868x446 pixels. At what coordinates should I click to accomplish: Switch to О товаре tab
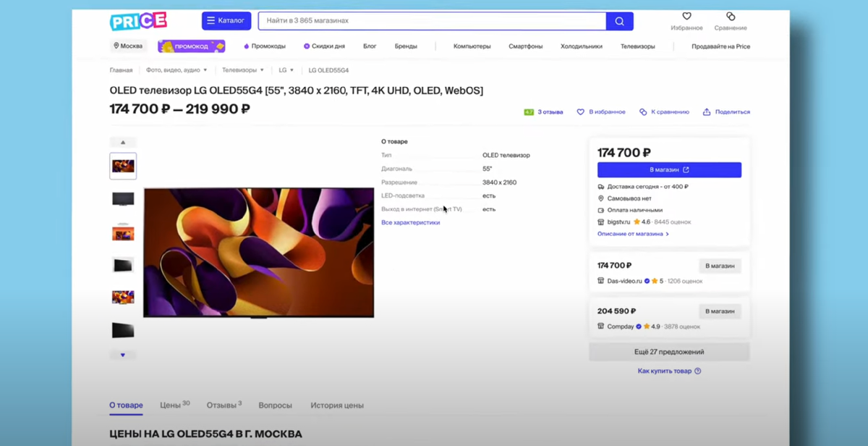[126, 405]
